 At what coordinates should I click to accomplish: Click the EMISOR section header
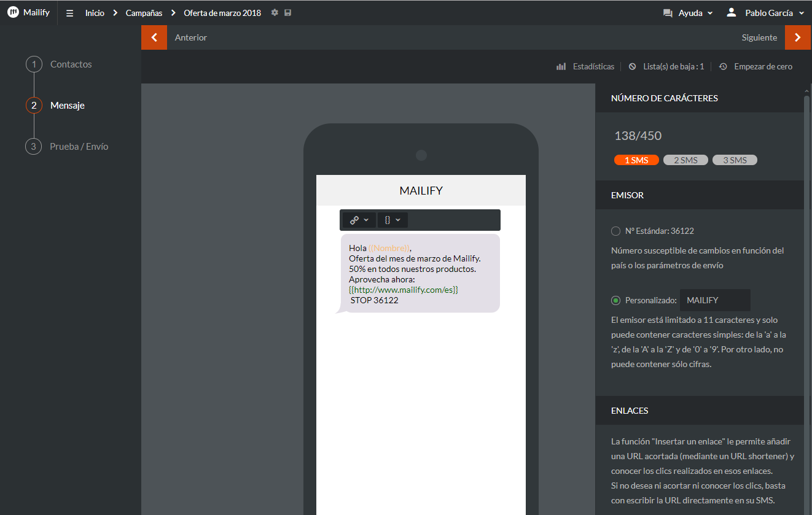point(627,195)
